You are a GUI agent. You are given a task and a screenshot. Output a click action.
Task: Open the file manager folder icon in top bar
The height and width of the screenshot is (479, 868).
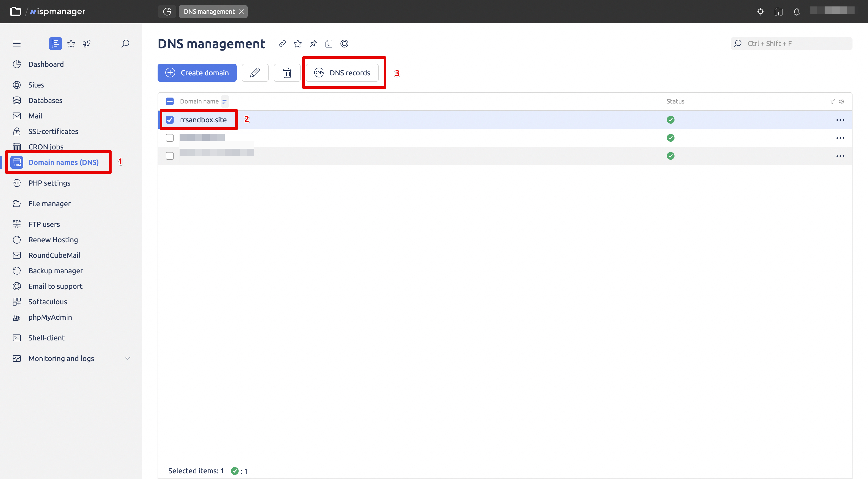coord(16,11)
